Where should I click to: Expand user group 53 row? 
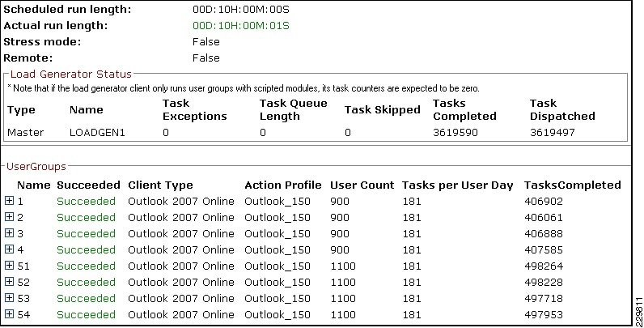click(x=10, y=298)
